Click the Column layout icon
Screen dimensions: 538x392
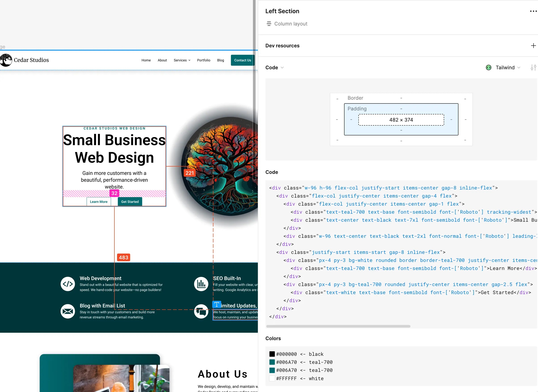coord(269,24)
